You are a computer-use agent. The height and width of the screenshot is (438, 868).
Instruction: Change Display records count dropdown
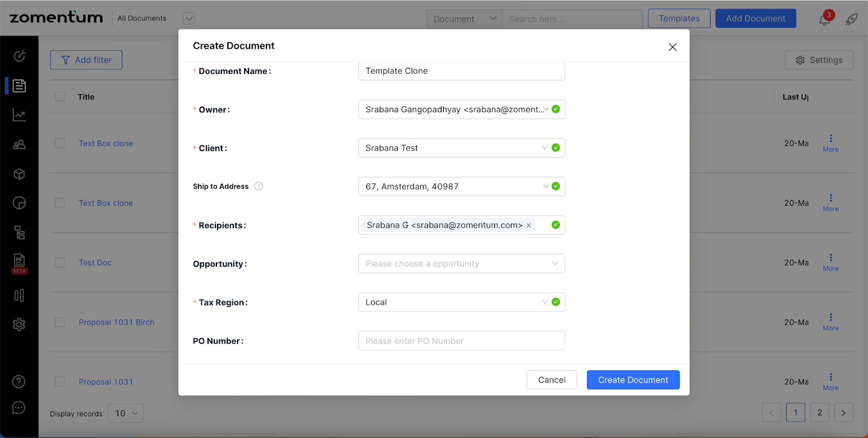126,414
